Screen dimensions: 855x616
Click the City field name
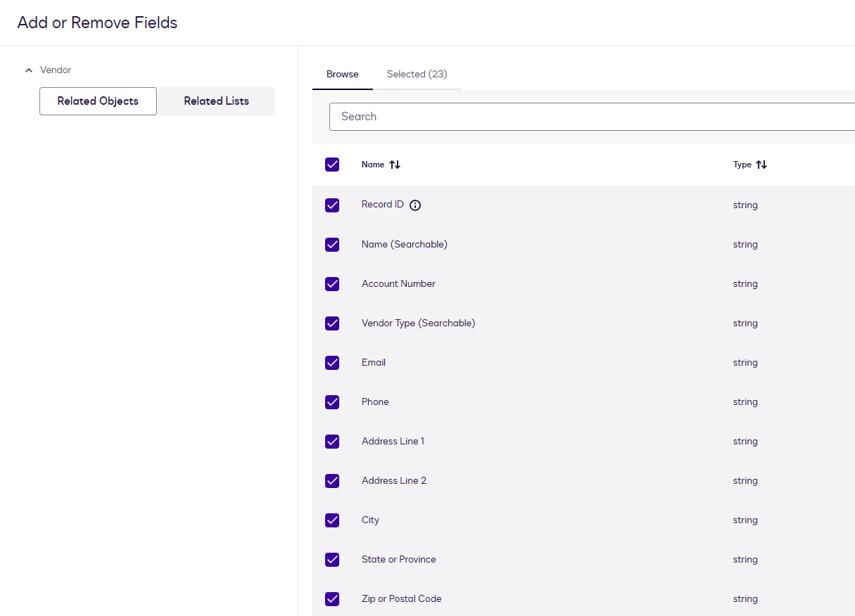click(x=370, y=520)
